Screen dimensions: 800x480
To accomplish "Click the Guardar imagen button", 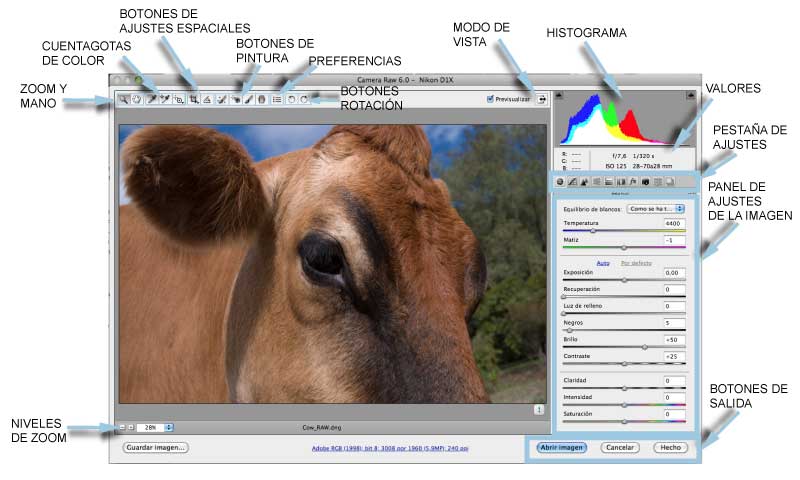I will pos(156,447).
